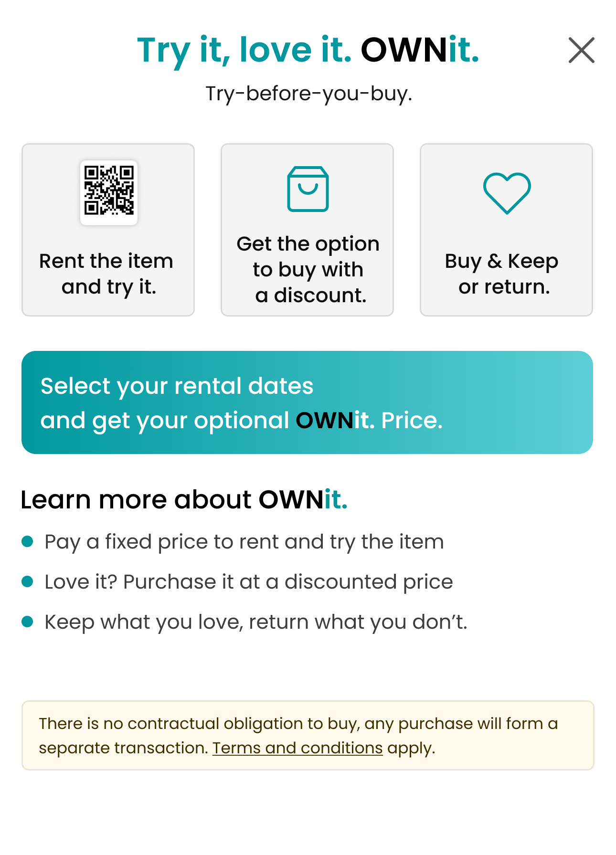Dismiss the OWNit dialog with the X

click(581, 51)
